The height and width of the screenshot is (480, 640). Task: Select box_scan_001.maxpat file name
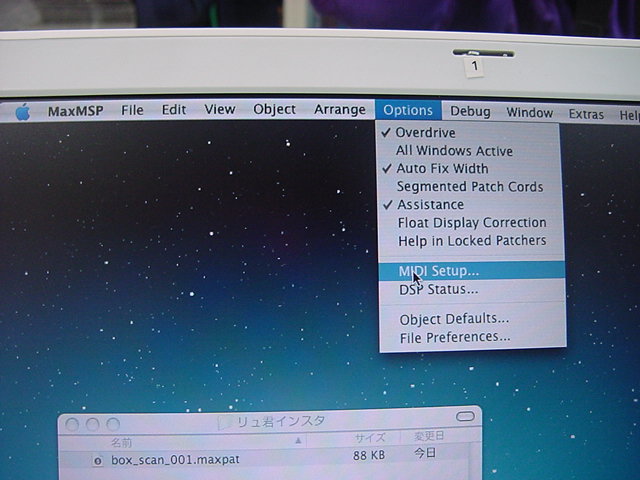click(x=175, y=460)
